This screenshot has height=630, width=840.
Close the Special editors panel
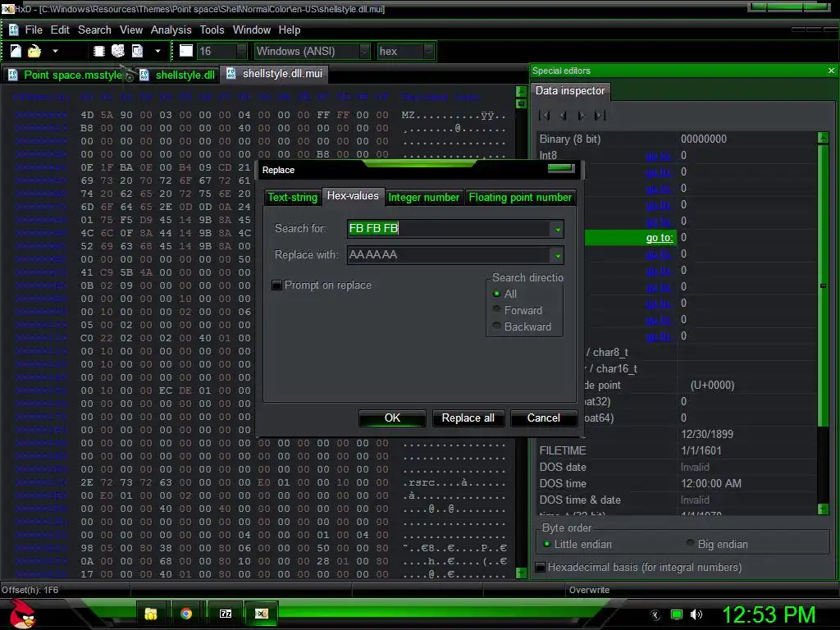[831, 71]
